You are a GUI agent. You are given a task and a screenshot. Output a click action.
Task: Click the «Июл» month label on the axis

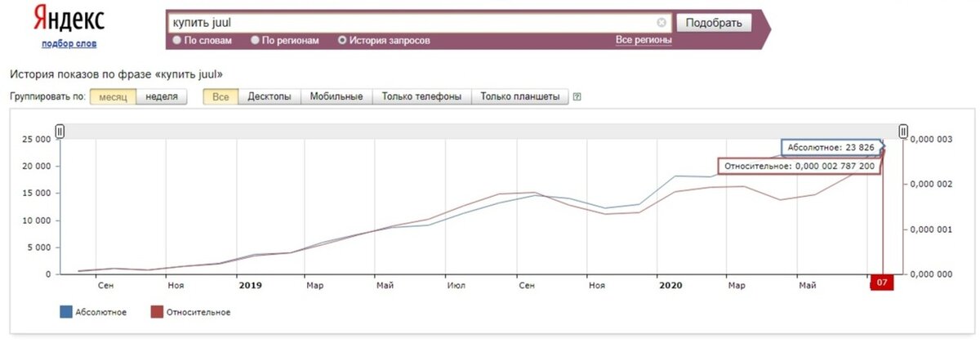point(457,286)
